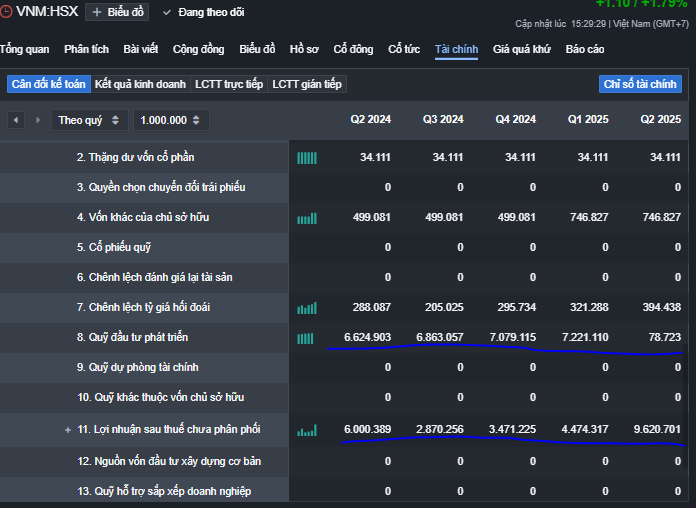Select the LCTT gián tiếp view

pyautogui.click(x=307, y=84)
